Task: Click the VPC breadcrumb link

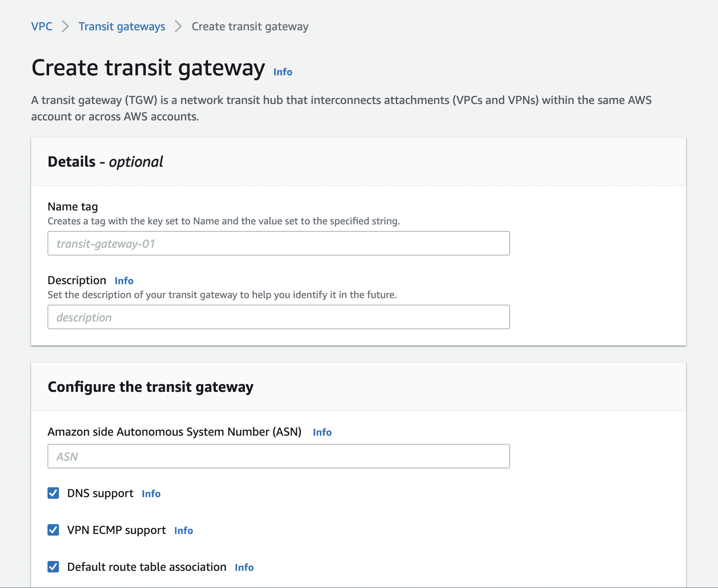Action: click(42, 27)
